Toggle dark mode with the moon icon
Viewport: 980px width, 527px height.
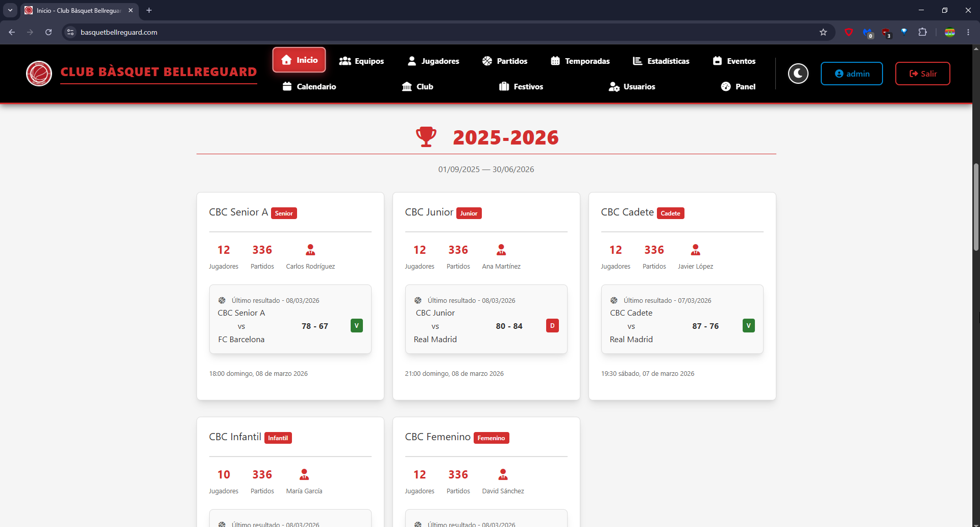[x=798, y=74]
